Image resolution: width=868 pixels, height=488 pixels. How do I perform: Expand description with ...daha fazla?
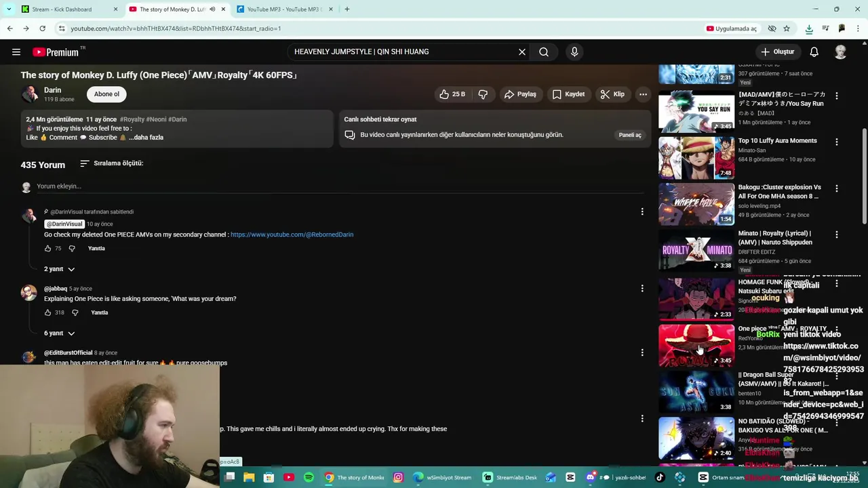pos(146,138)
